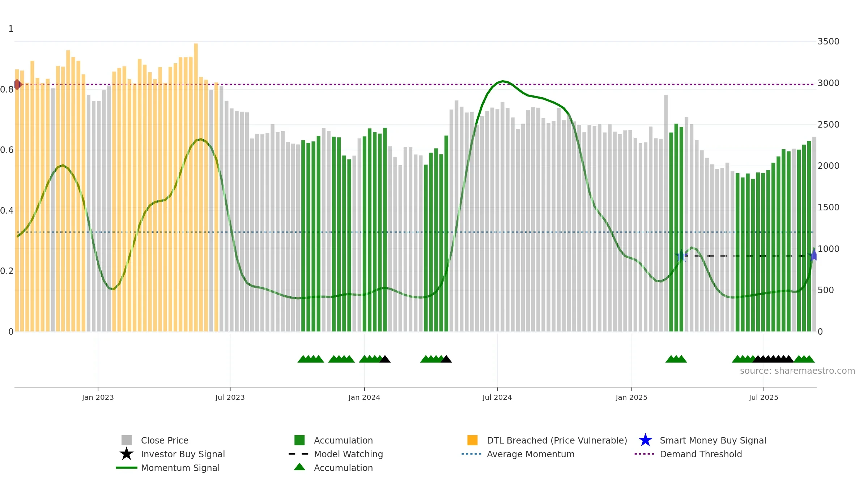
Task: Click the DTL Breached (Price Vulnerable) label
Action: 557,440
